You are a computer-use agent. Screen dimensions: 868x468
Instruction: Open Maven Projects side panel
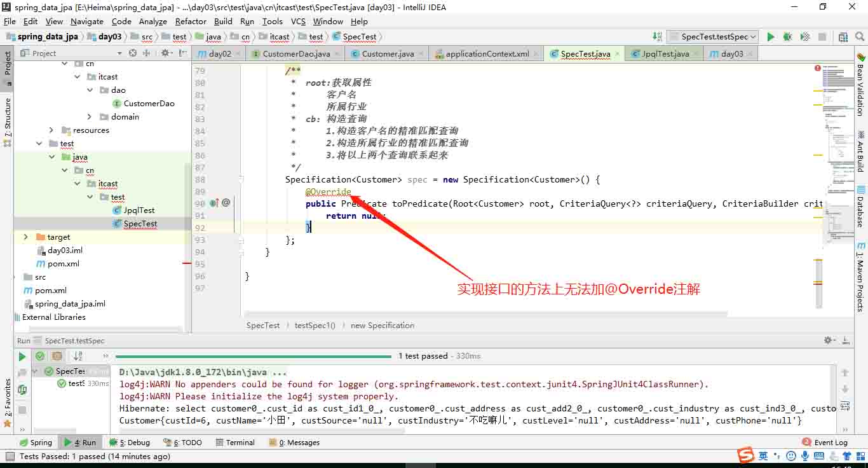pos(860,276)
